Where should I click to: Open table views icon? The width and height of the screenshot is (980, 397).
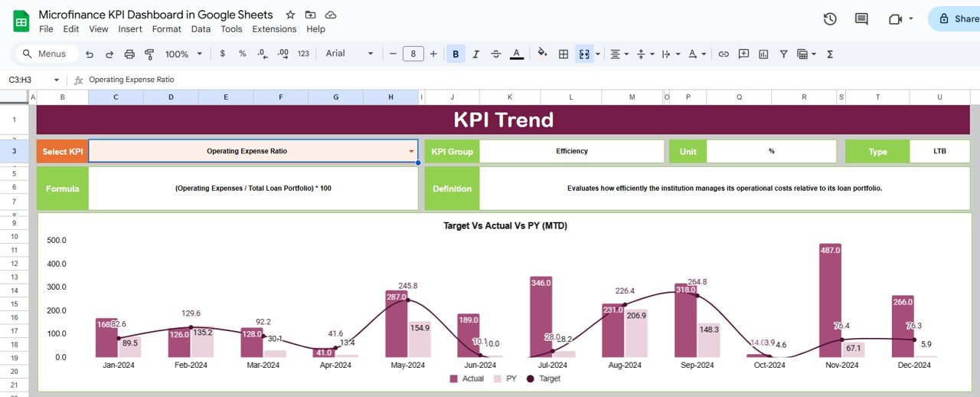point(806,54)
